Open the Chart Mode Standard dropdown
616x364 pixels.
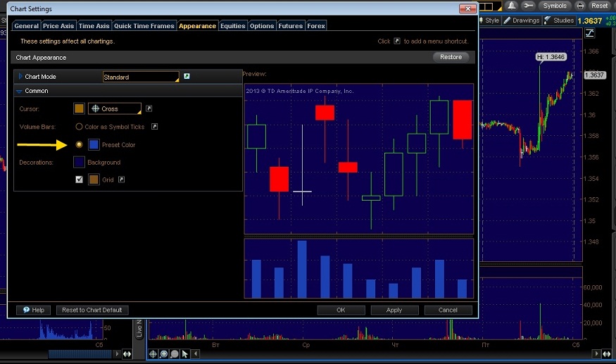(x=141, y=77)
